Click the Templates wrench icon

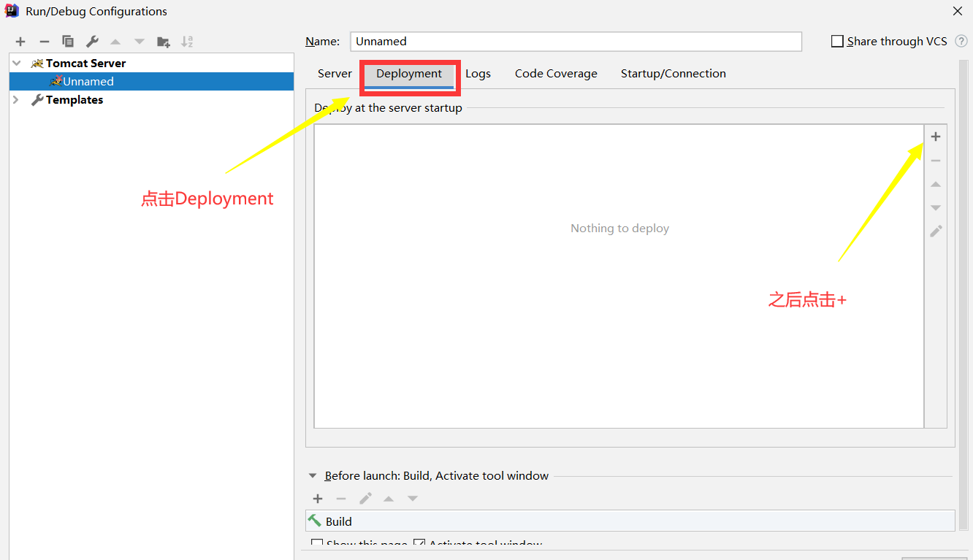click(x=37, y=100)
